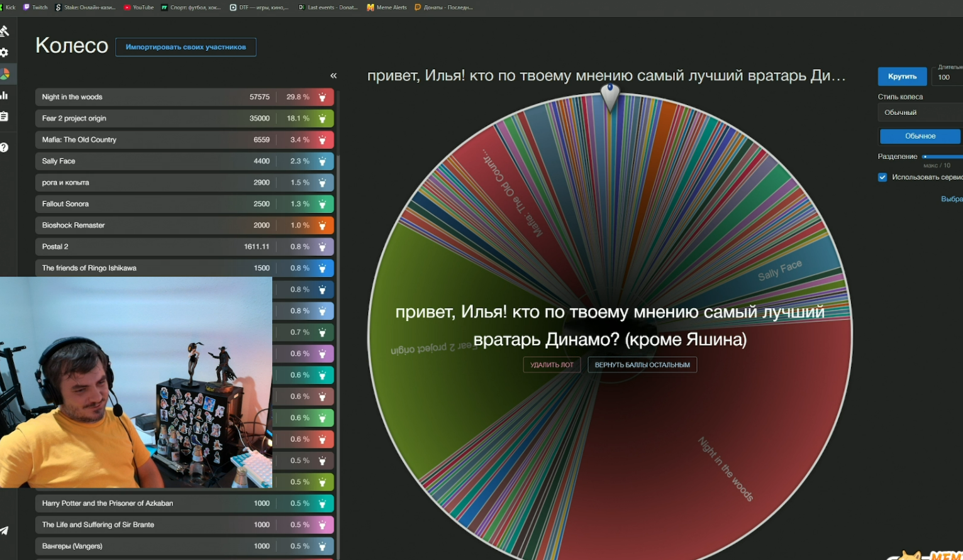Open settings via the gear sidebar icon
The image size is (963, 560).
point(4,53)
